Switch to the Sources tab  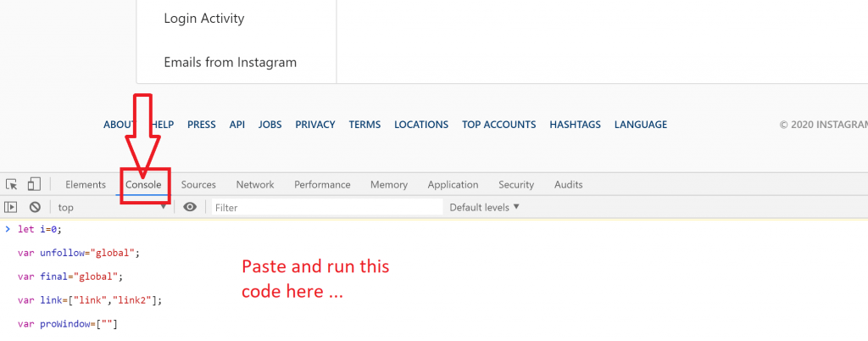click(x=198, y=184)
